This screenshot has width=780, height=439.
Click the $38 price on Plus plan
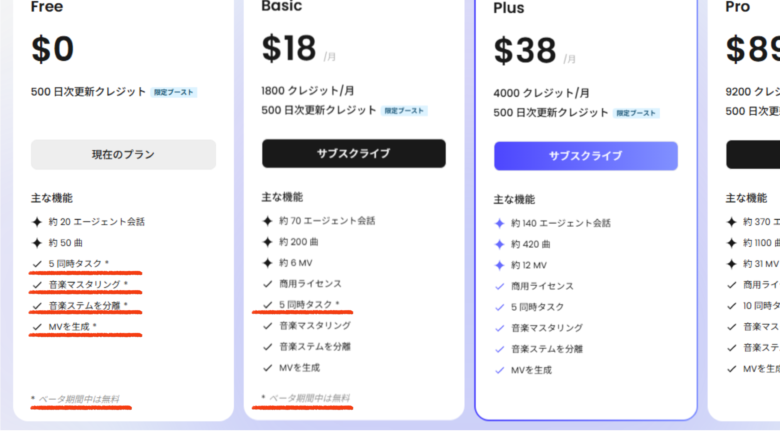coord(525,51)
